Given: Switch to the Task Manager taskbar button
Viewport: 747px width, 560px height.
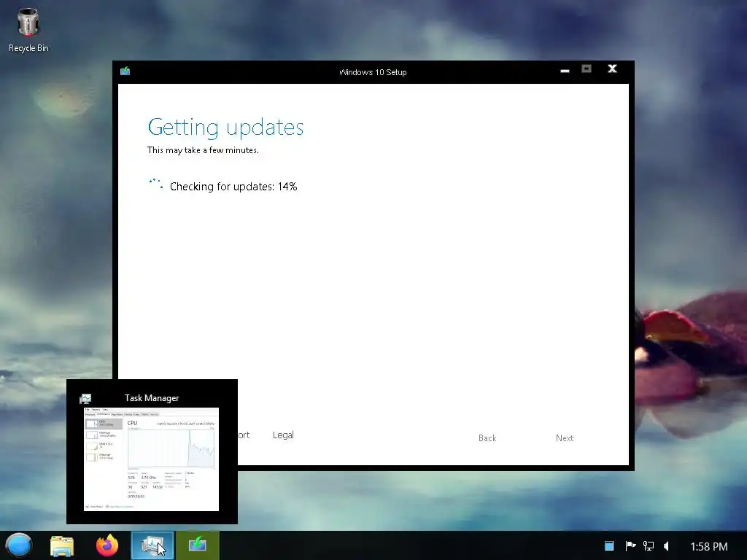Looking at the screenshot, I should (152, 545).
